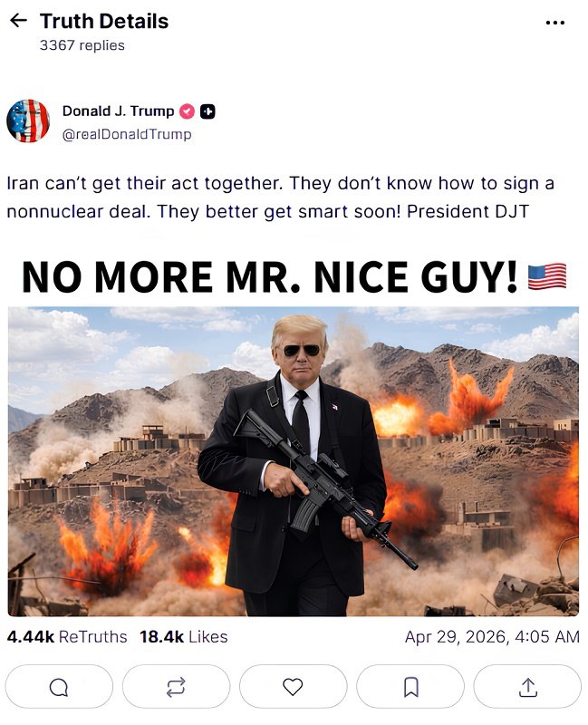Click the Apr 29, 2026 timestamp
This screenshot has height=725, width=588.
492,637
